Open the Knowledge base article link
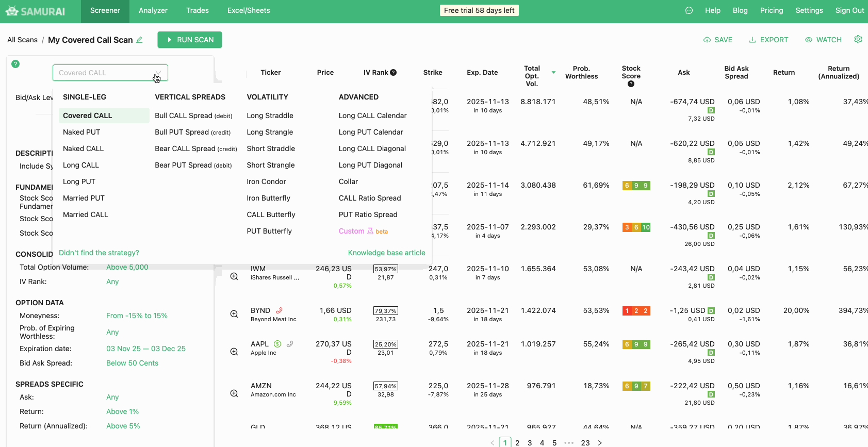868x447 pixels. tap(386, 253)
